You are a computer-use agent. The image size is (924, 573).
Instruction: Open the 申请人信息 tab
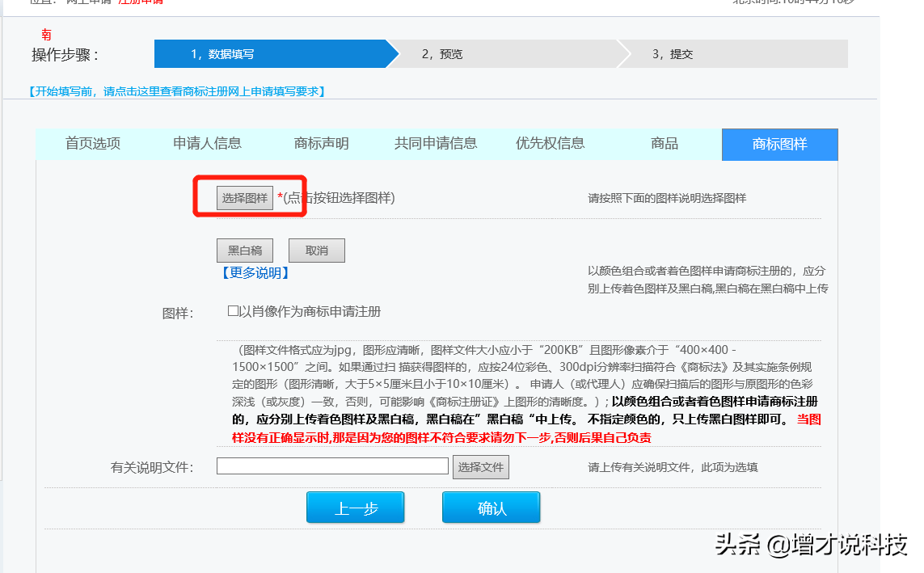207,144
